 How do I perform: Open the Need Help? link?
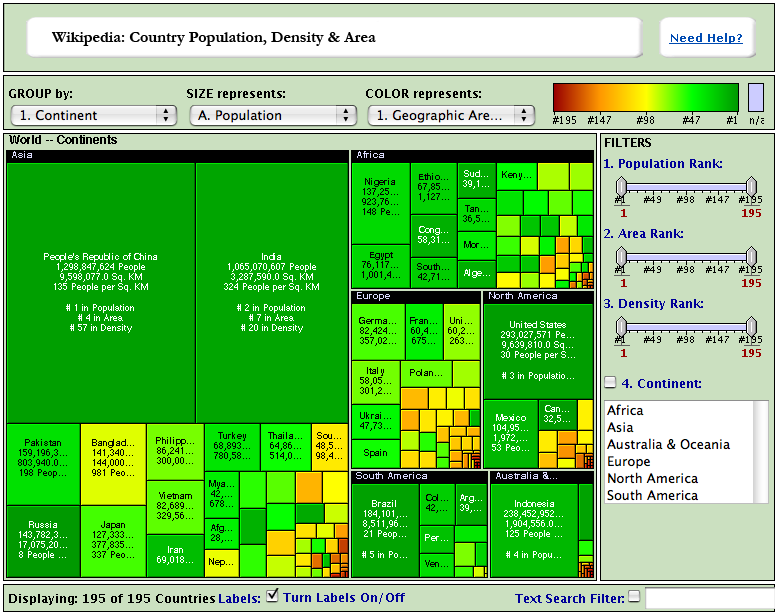pyautogui.click(x=706, y=38)
